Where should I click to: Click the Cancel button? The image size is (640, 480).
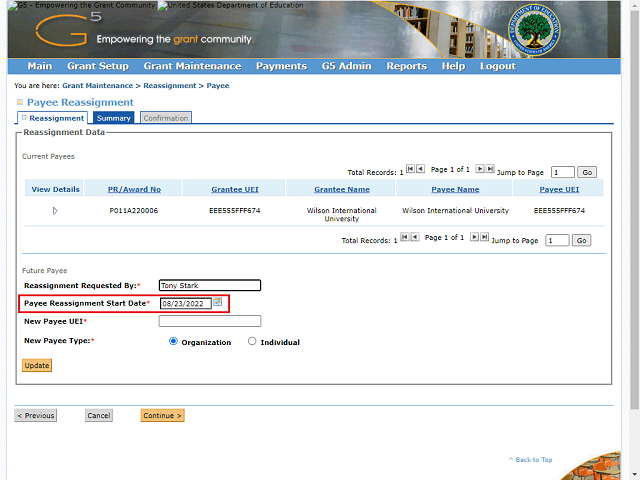pyautogui.click(x=99, y=416)
